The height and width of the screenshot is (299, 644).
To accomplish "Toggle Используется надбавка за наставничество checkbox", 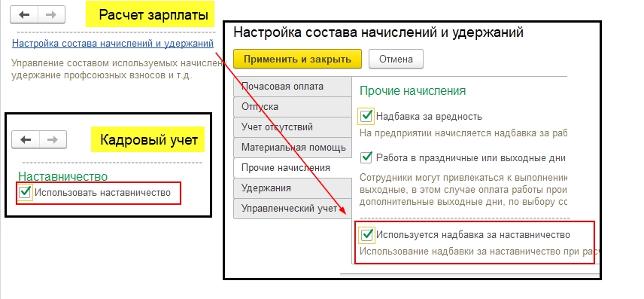I will coord(366,235).
